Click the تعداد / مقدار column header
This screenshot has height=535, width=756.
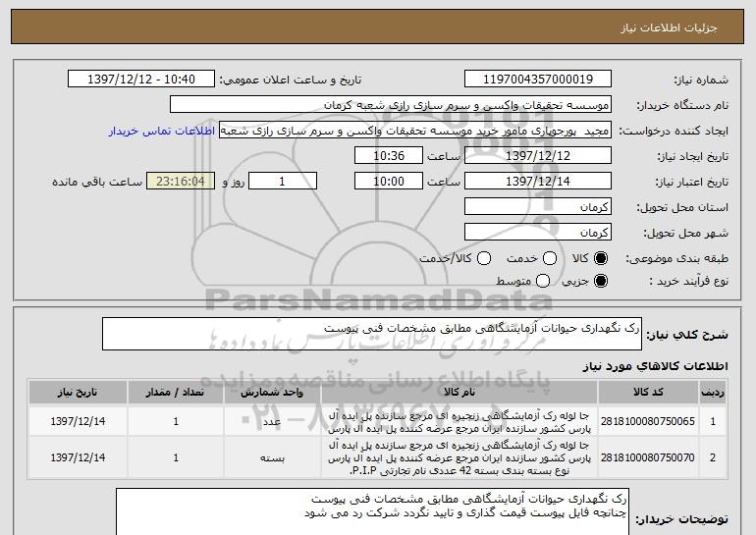176,393
